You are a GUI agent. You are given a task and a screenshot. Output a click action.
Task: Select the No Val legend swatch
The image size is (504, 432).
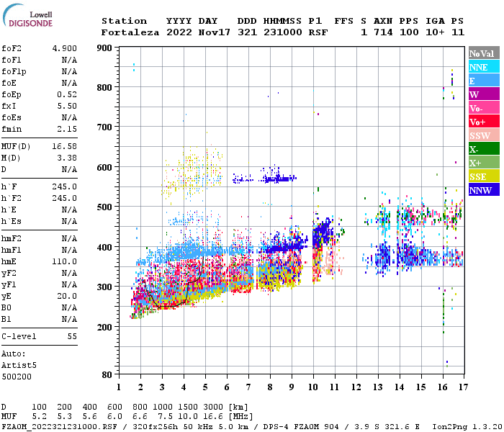click(x=484, y=53)
